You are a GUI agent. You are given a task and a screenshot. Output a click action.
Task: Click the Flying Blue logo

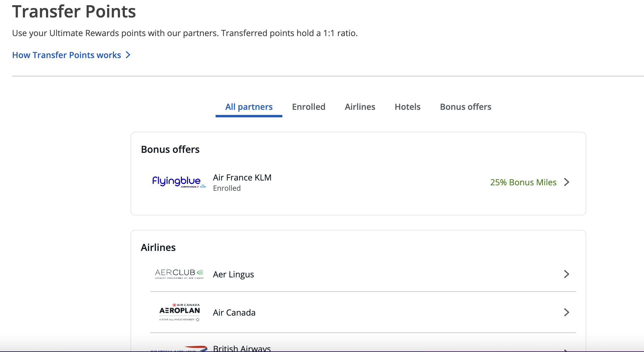tap(179, 182)
